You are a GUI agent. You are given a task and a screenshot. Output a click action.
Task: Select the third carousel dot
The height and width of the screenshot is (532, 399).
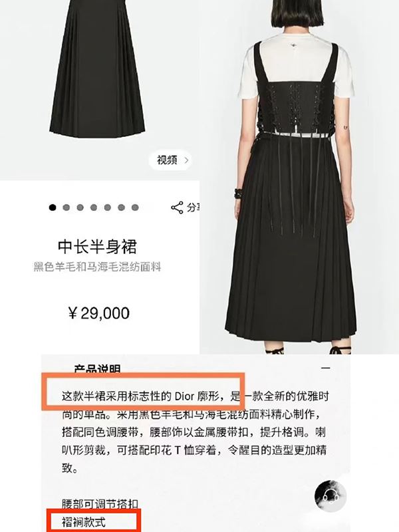pos(80,207)
